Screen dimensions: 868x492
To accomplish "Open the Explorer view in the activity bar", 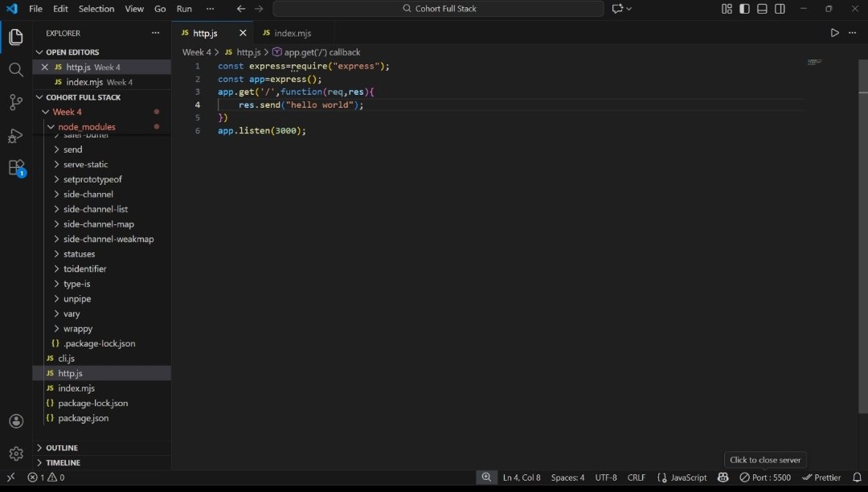I will tap(16, 37).
